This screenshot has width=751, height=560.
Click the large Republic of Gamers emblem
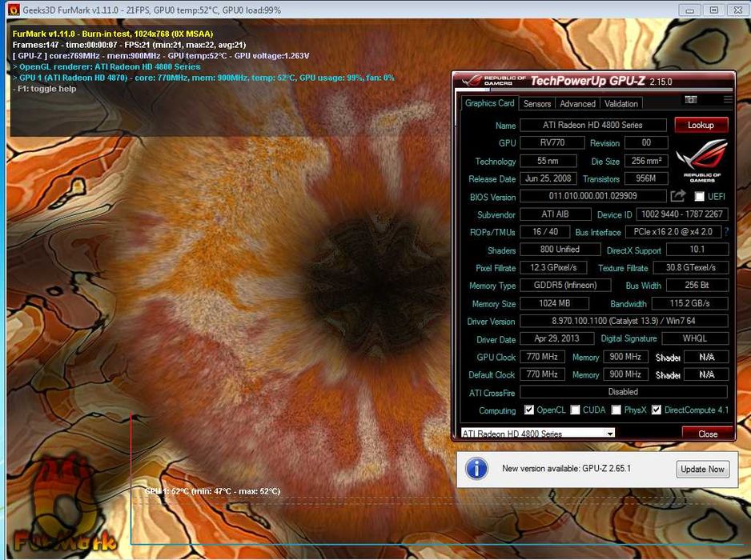[701, 158]
